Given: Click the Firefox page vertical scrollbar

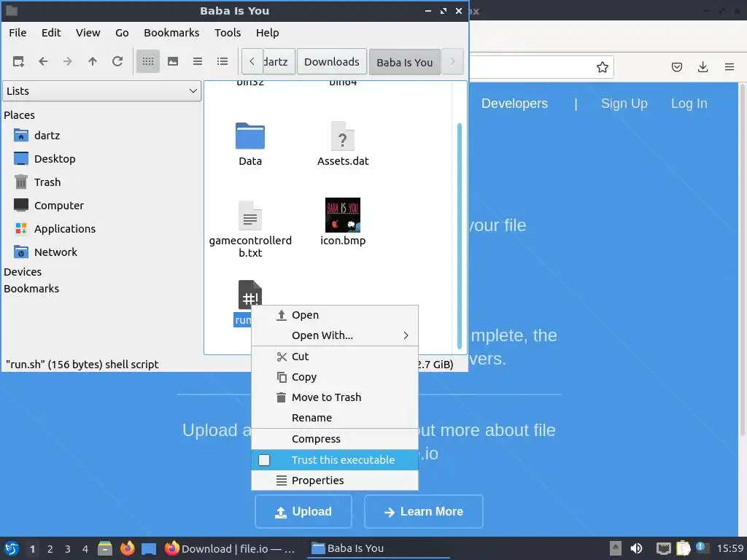Looking at the screenshot, I should [x=742, y=262].
